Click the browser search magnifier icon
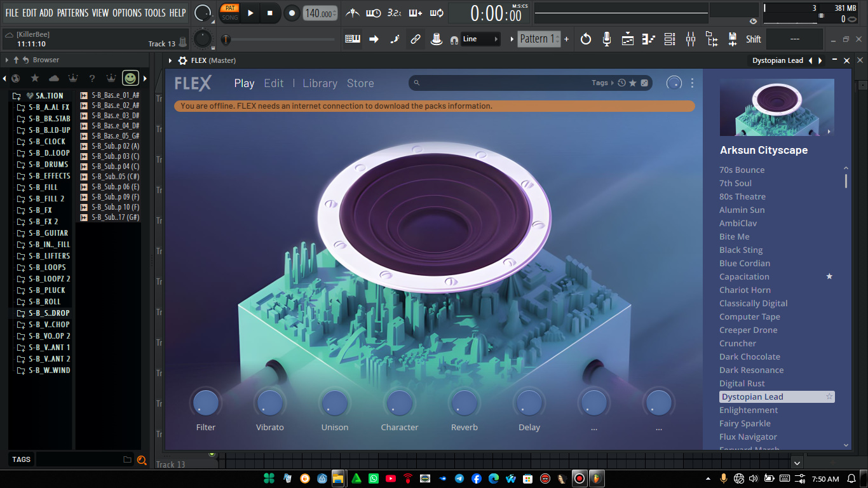This screenshot has width=868, height=488. coord(142,460)
